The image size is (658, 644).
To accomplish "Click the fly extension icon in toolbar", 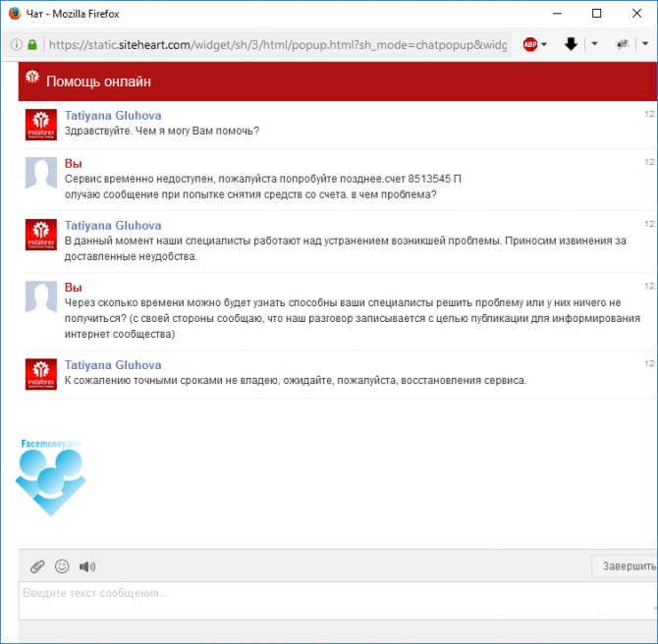I will (x=622, y=44).
